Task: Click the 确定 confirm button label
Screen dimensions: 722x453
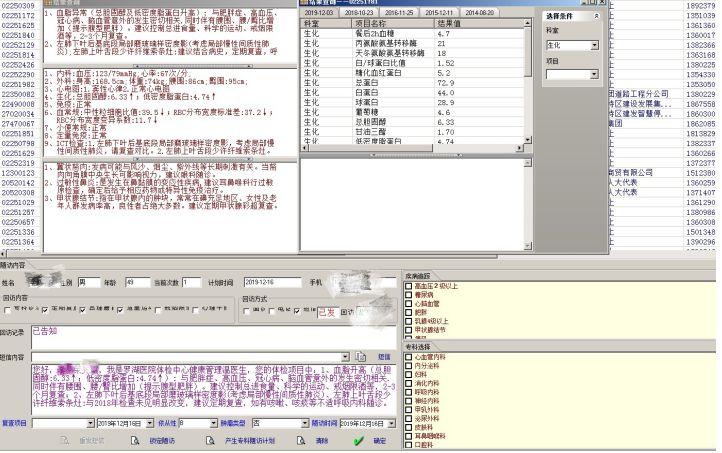Action: point(379,440)
